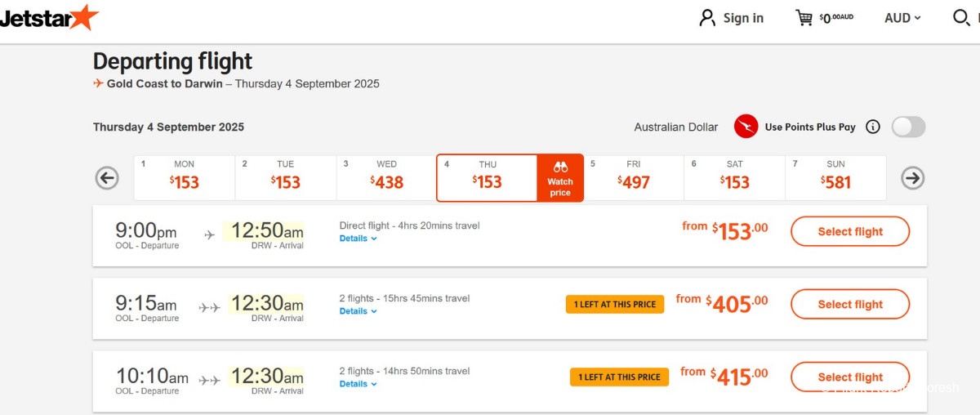Choose the Wednesday $438 date tab
The image size is (980, 415).
387,177
